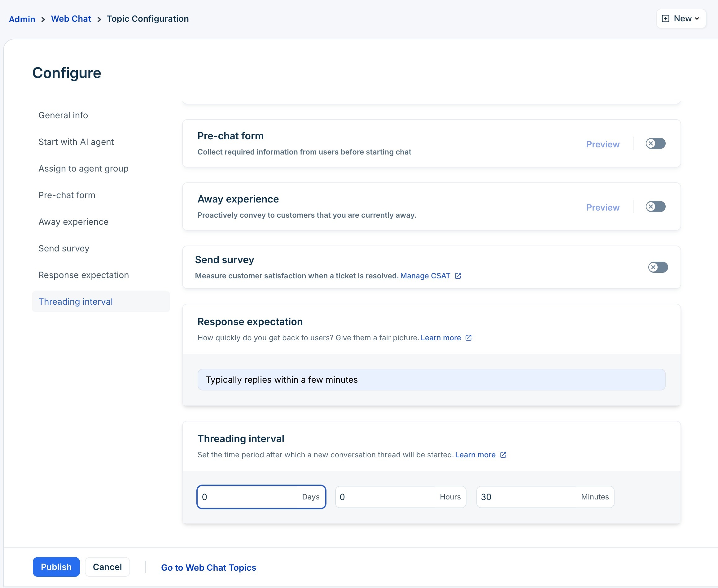This screenshot has height=588, width=718.
Task: Enable the Send survey toggle
Action: pyautogui.click(x=658, y=267)
